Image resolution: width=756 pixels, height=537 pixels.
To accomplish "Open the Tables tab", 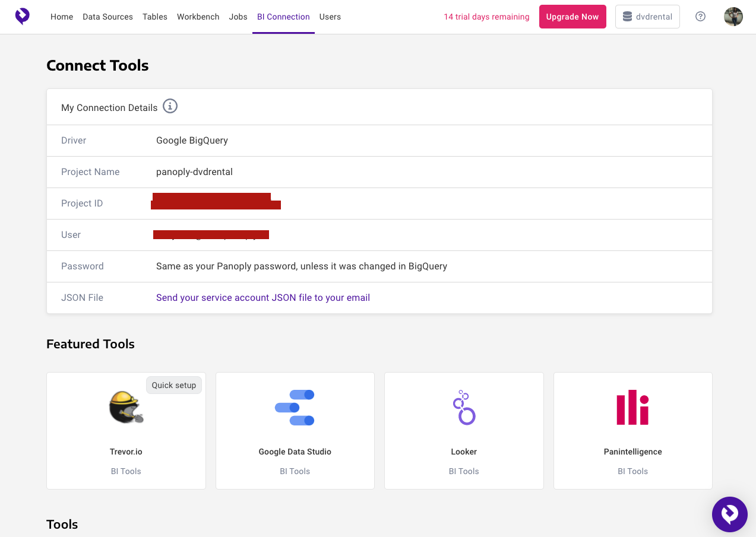I will tap(155, 17).
